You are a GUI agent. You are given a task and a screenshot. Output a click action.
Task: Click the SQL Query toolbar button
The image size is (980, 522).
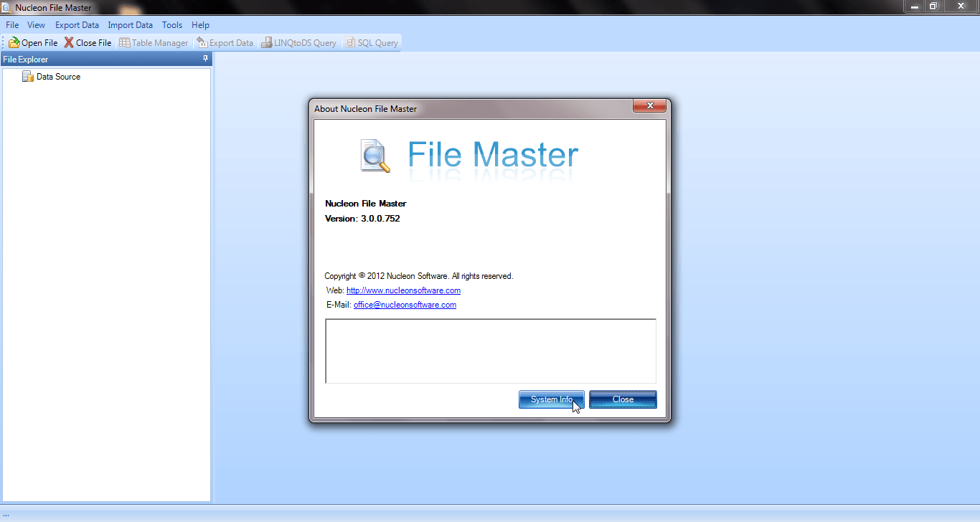(372, 43)
